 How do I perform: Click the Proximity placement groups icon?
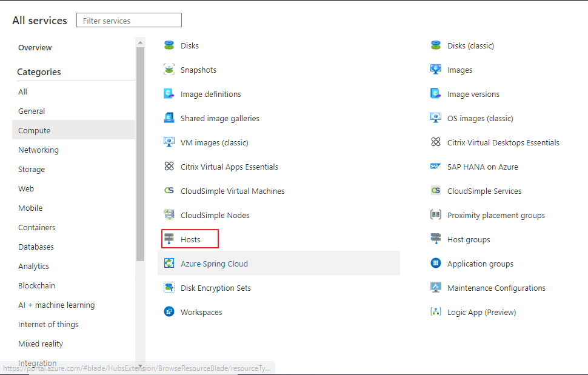[x=436, y=215]
